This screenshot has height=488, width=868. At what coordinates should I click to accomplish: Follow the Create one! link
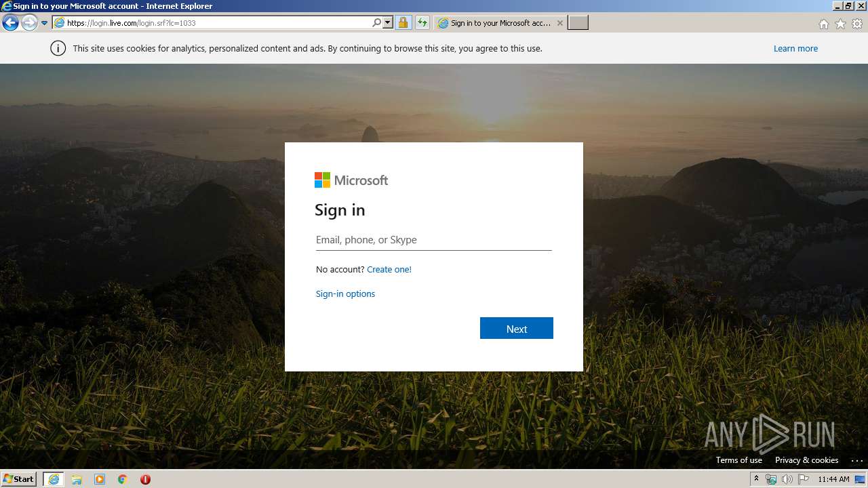pyautogui.click(x=389, y=270)
